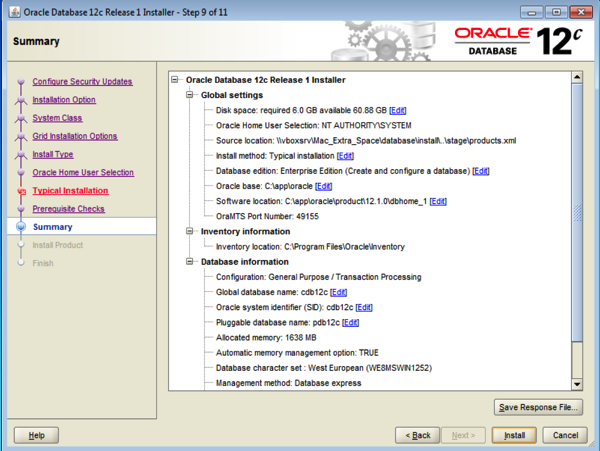Click the Cancel button
600x451 pixels.
(x=564, y=435)
